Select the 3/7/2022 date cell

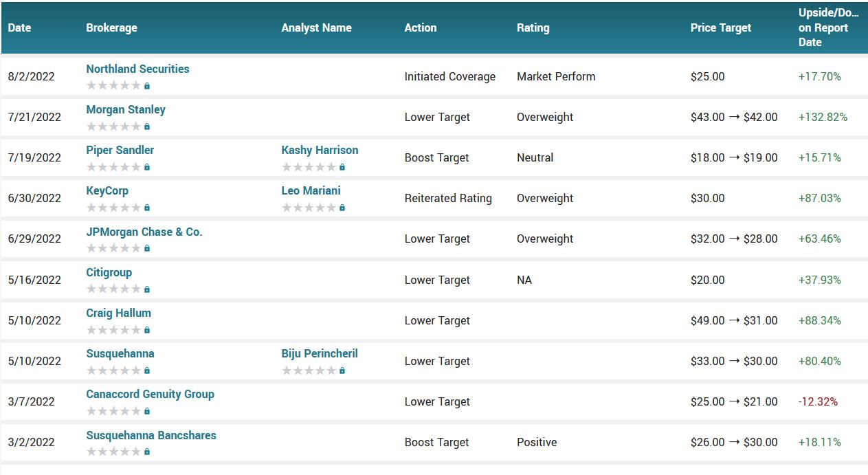(x=32, y=401)
